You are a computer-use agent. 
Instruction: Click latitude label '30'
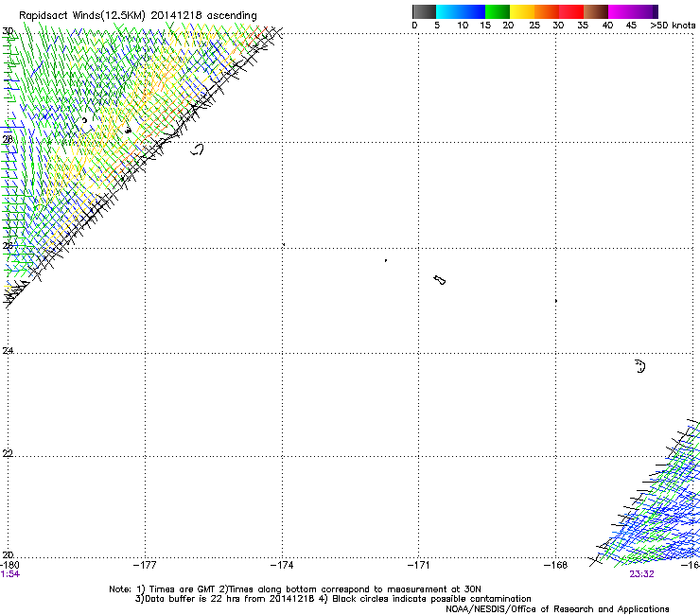click(8, 31)
